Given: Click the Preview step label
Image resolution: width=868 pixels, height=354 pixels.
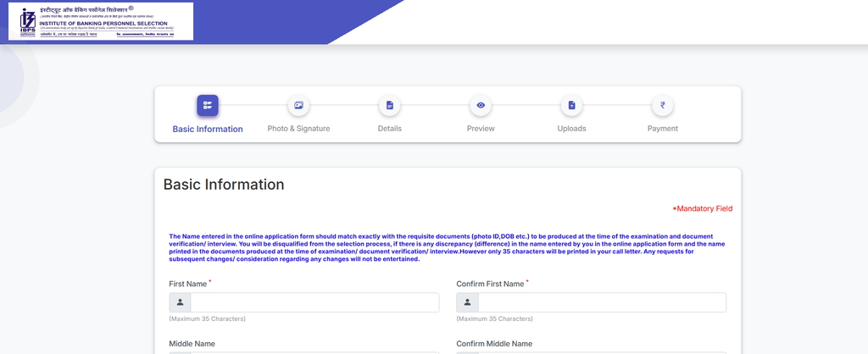Looking at the screenshot, I should tap(481, 129).
